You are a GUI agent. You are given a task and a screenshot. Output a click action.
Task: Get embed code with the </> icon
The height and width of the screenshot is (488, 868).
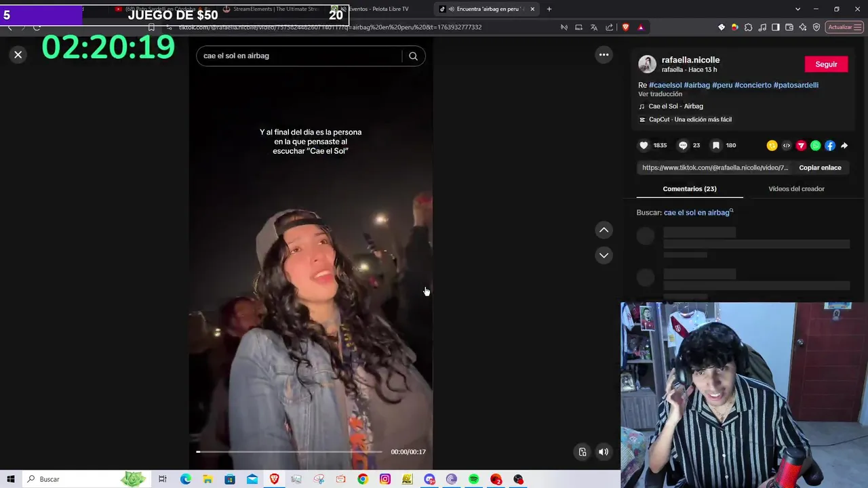pyautogui.click(x=787, y=146)
